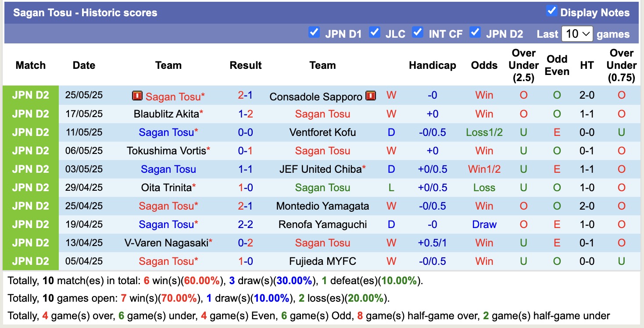This screenshot has width=644, height=328.
Task: Open the Fujieda MYFC team link
Action: click(x=322, y=261)
